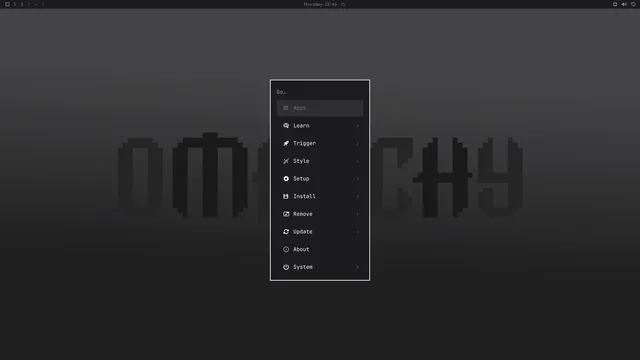640x360 pixels.
Task: Expand the Trigger submenu chevron
Action: [x=358, y=144]
